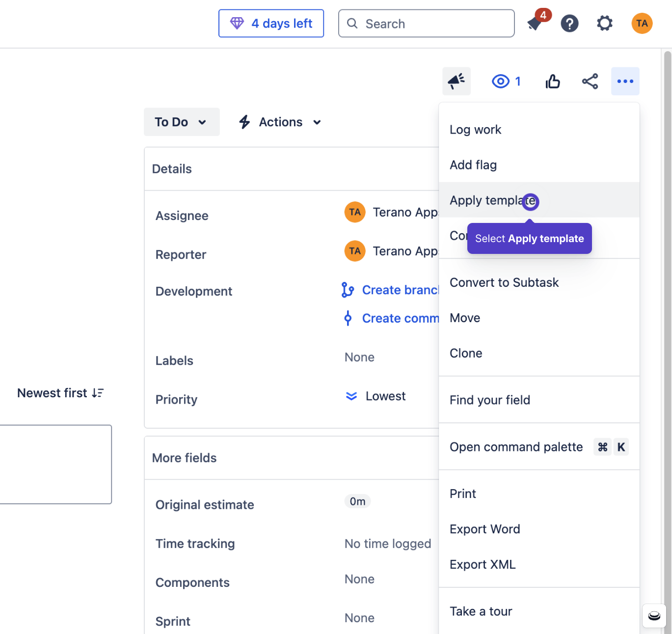
Task: Click inside the Search field
Action: [x=426, y=23]
